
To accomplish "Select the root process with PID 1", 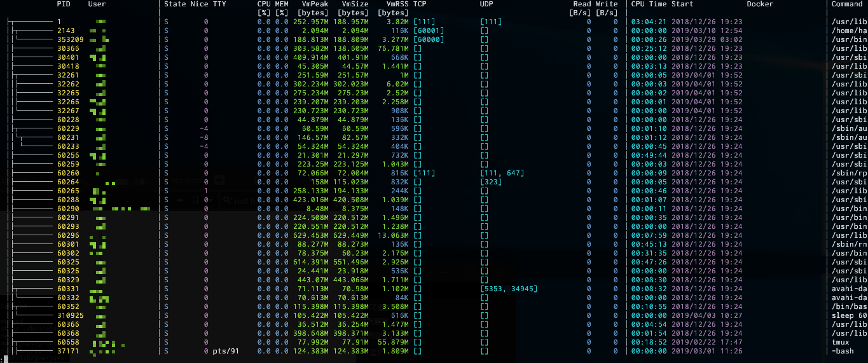I will pos(59,22).
